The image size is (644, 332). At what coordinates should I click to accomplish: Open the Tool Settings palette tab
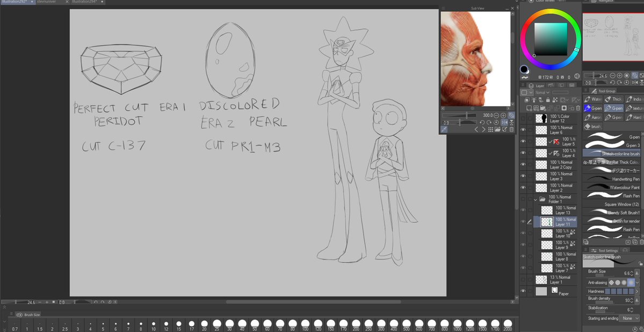coord(605,251)
